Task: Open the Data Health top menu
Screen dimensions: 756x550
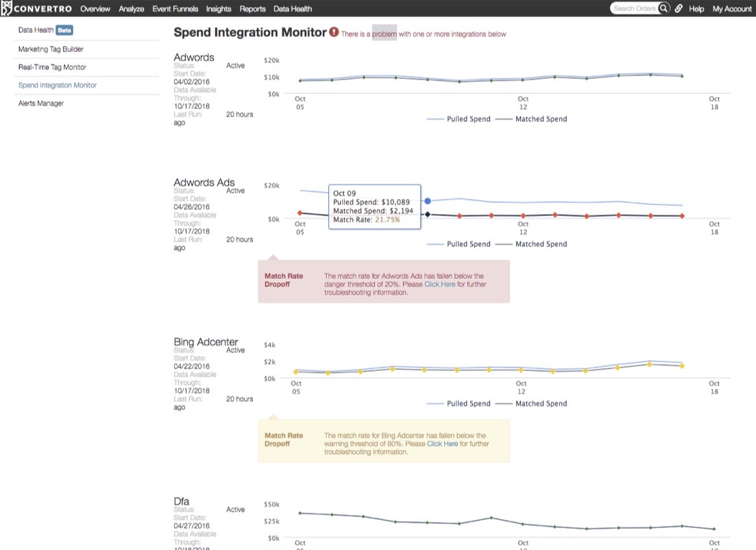Action: (293, 9)
